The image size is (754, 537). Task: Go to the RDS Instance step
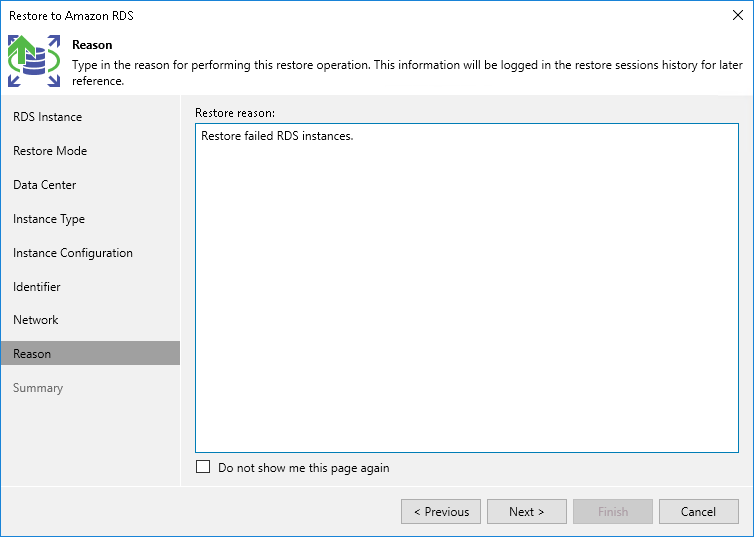pos(47,117)
